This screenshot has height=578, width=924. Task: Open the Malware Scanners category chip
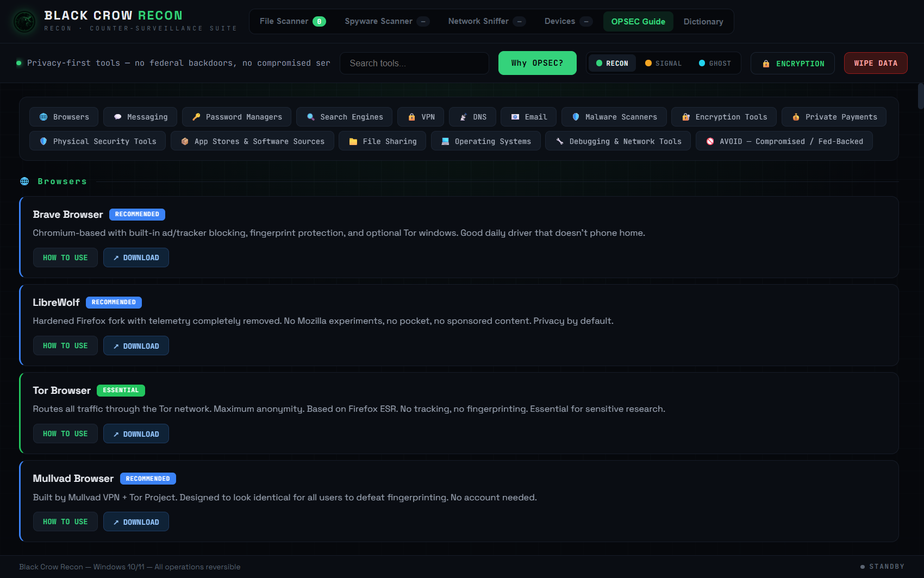coord(614,117)
